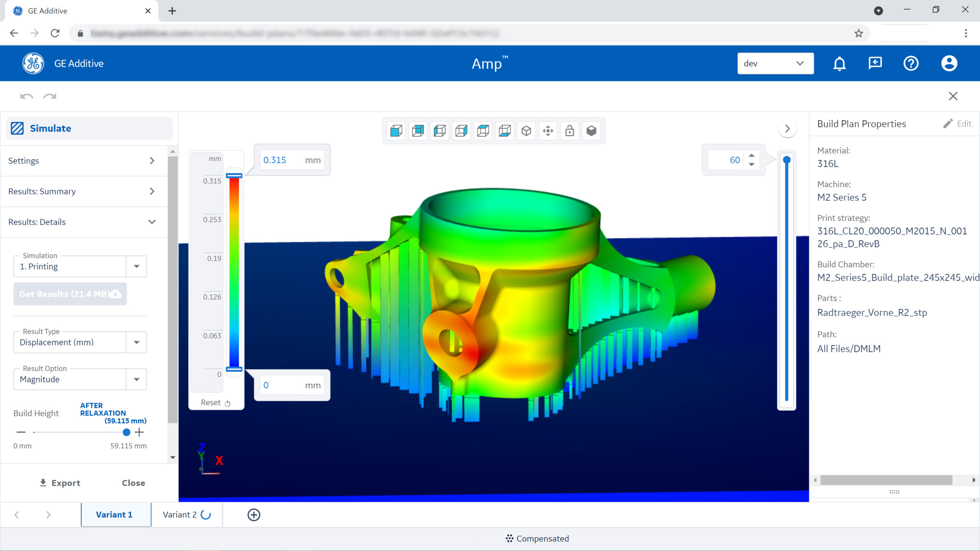This screenshot has width=980, height=551.
Task: Click Edit next to Build Plan Properties
Action: point(957,123)
